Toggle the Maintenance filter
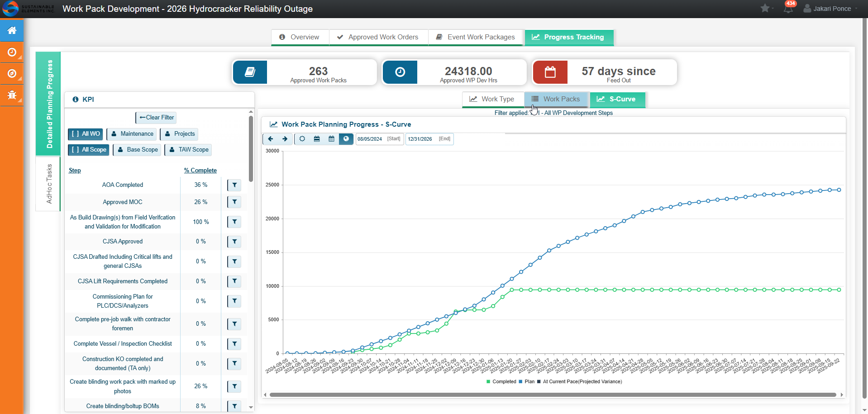868x414 pixels. [x=132, y=134]
